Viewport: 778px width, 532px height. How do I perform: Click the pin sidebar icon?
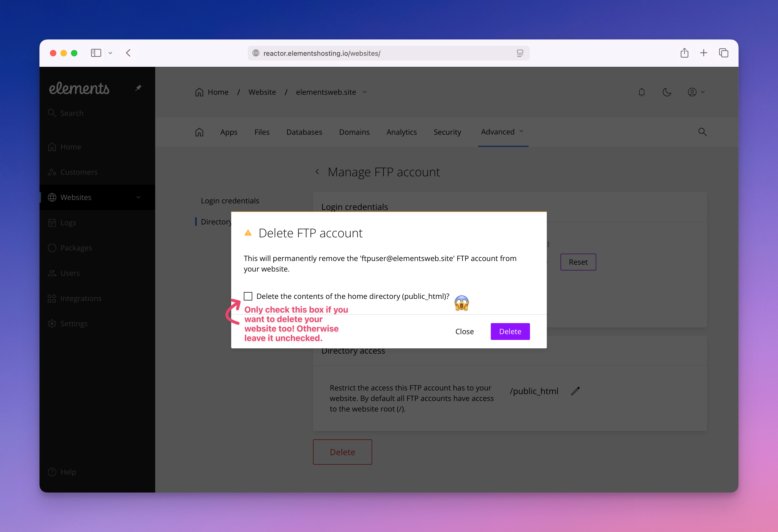[x=138, y=88]
